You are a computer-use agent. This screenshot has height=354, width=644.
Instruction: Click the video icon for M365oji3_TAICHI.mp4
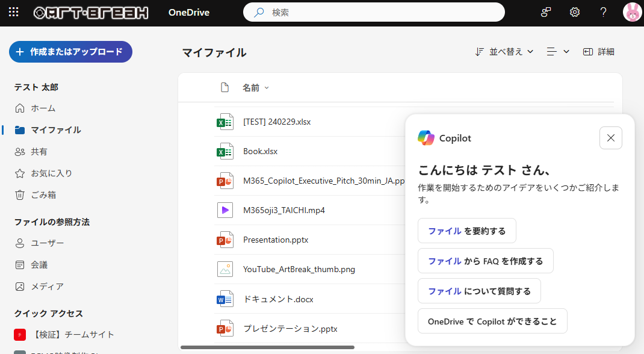pyautogui.click(x=225, y=210)
